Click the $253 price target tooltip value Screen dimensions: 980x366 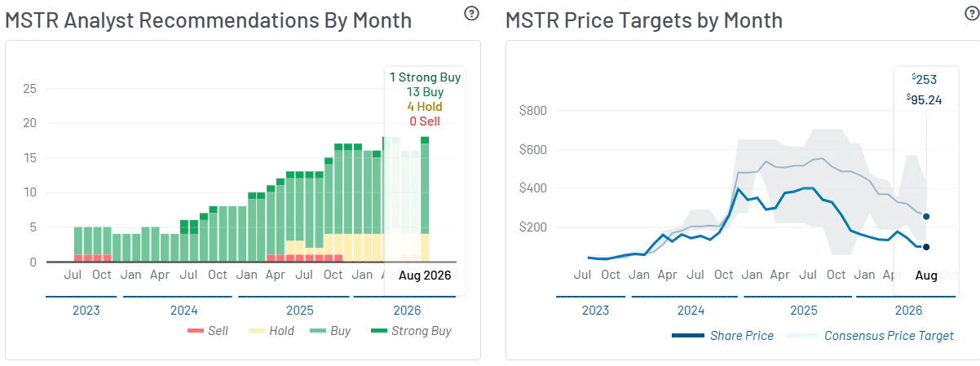pyautogui.click(x=925, y=79)
